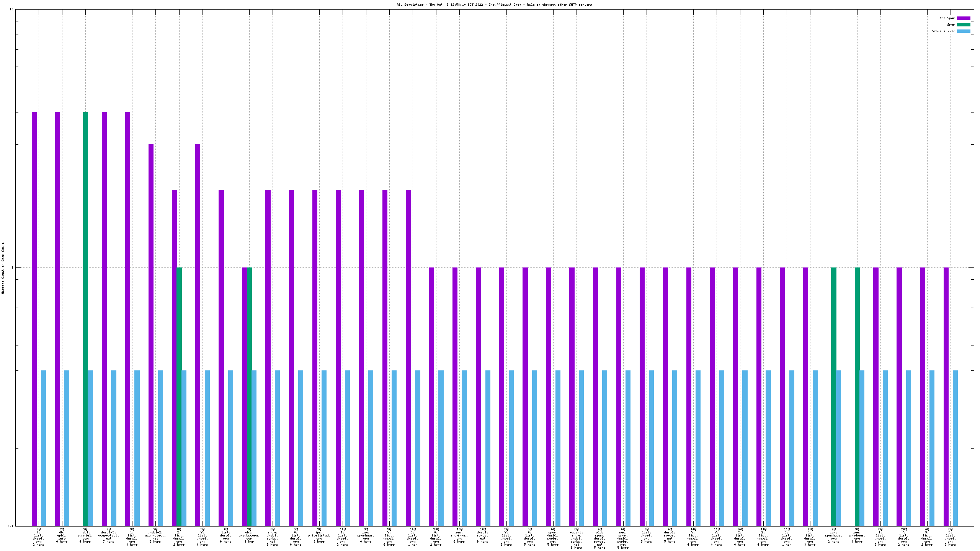This screenshot has width=980, height=551.
Task: Click the ips.whitelisted.org 3 hops label
Action: pyautogui.click(x=319, y=535)
